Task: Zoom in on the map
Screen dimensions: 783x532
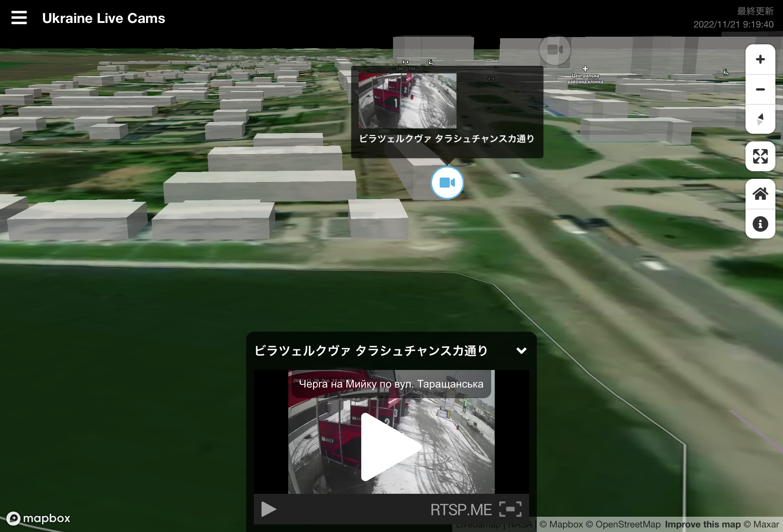Action: 760,59
